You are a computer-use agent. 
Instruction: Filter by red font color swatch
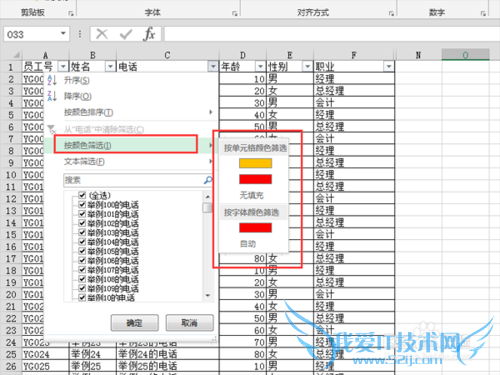click(255, 228)
